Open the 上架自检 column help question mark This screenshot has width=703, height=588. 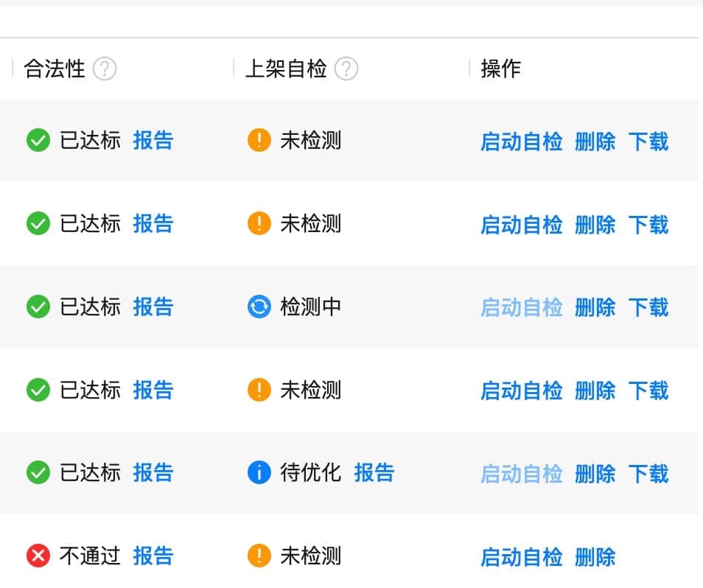[346, 68]
